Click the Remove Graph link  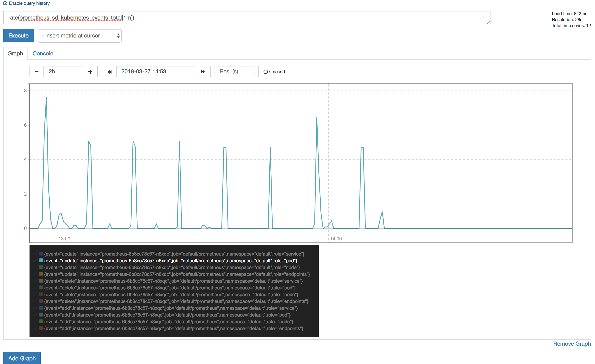[x=572, y=343]
